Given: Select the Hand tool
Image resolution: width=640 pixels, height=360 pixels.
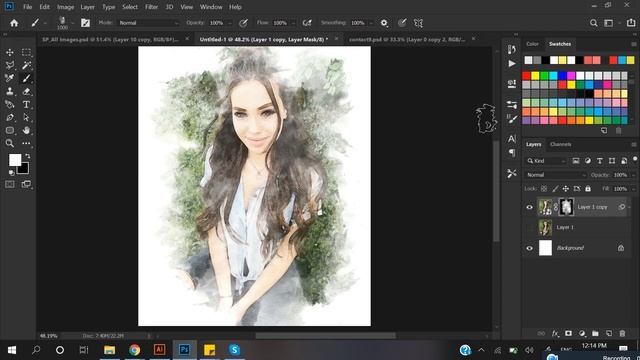Looking at the screenshot, I should point(27,131).
